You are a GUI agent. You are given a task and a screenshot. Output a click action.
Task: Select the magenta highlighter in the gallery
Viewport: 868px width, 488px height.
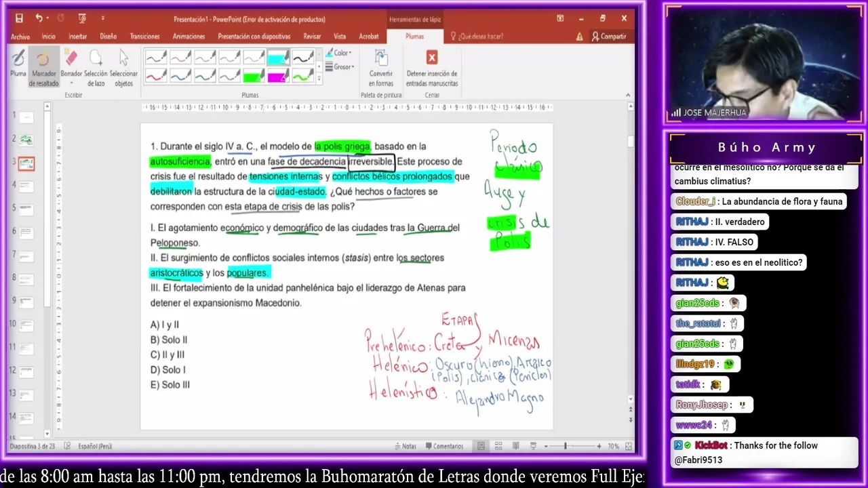tap(278, 76)
